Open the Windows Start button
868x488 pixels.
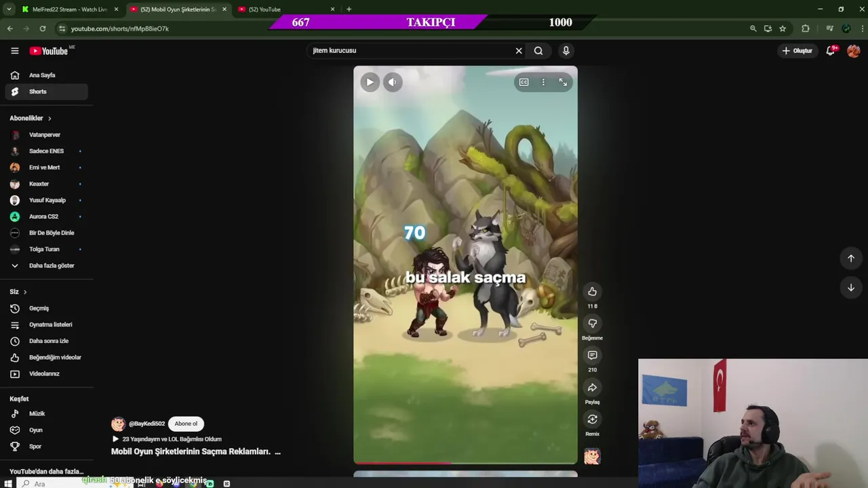tap(8, 483)
